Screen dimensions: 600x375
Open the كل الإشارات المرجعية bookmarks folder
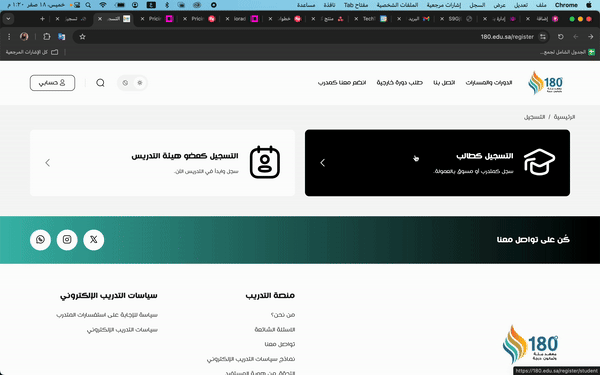point(32,52)
